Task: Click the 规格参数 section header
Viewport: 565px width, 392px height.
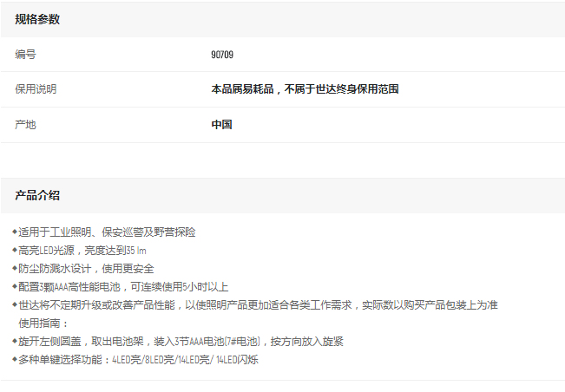Action: [x=37, y=19]
